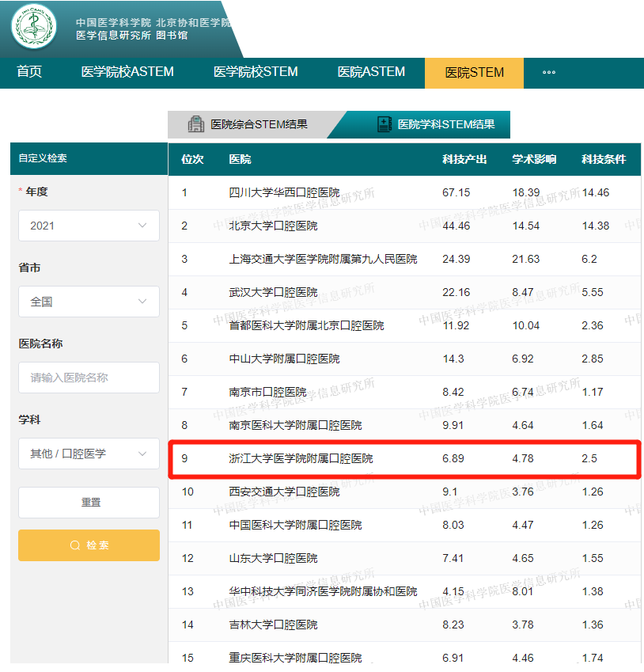The image size is (644, 672).
Task: Select 中国医科大学附属口腔医院 in the table
Action: (x=295, y=525)
